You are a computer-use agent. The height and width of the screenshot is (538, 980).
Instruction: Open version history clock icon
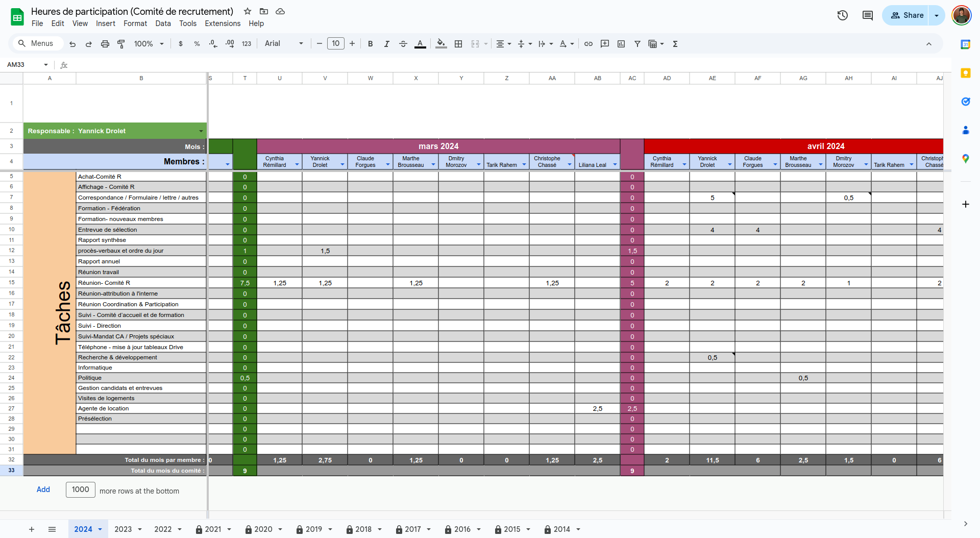843,15
